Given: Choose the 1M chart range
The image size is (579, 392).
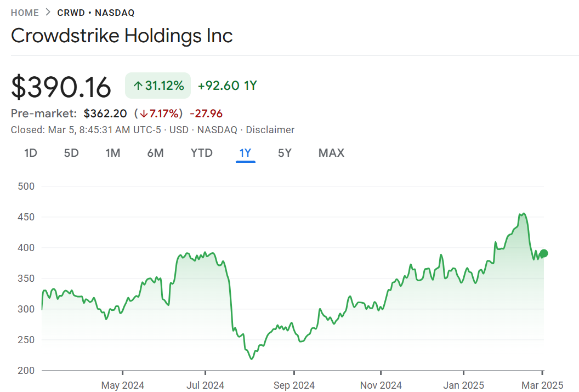Looking at the screenshot, I should 113,153.
